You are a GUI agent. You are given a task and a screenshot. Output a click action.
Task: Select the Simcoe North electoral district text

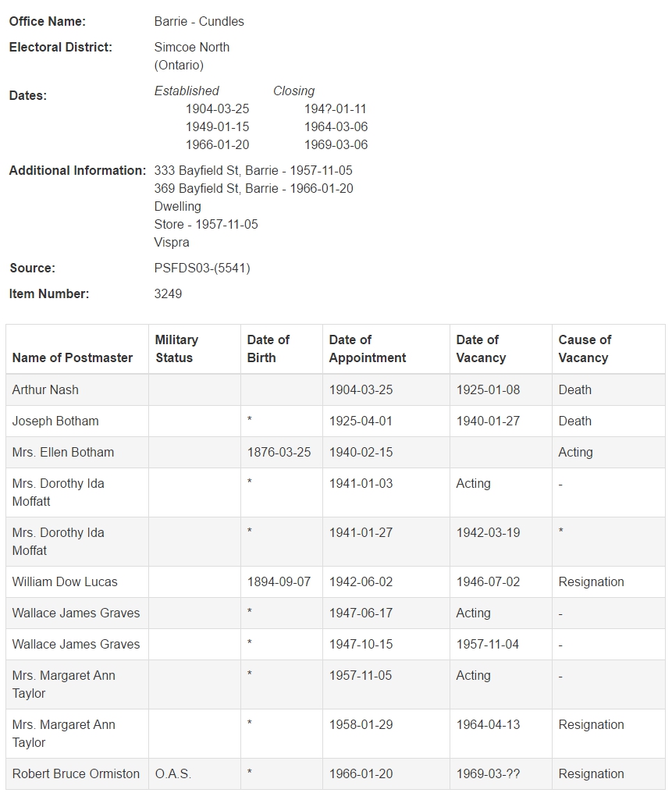pos(192,47)
